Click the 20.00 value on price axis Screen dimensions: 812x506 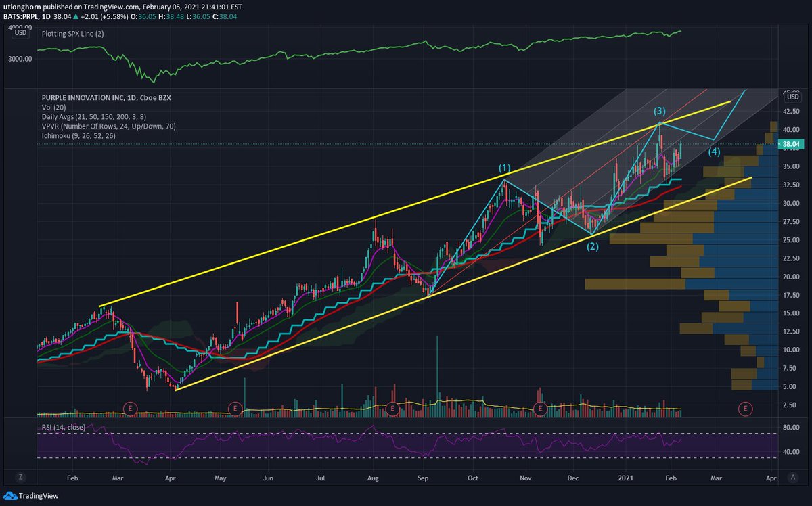point(792,277)
